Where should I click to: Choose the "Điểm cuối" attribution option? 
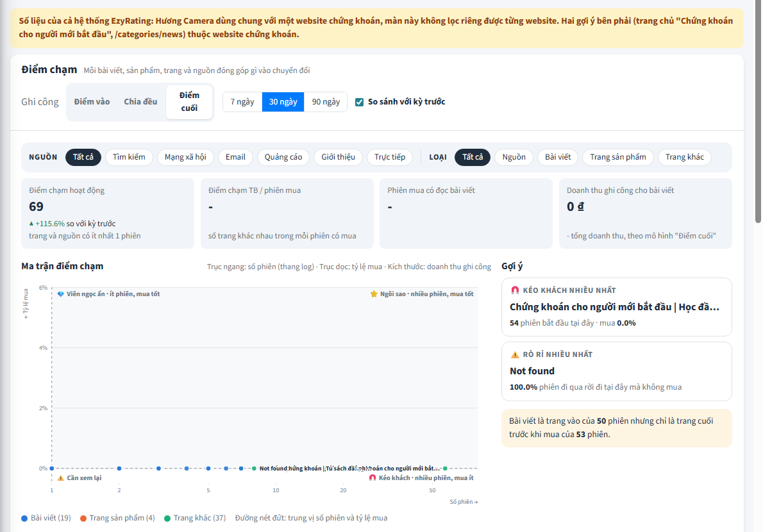pos(189,102)
